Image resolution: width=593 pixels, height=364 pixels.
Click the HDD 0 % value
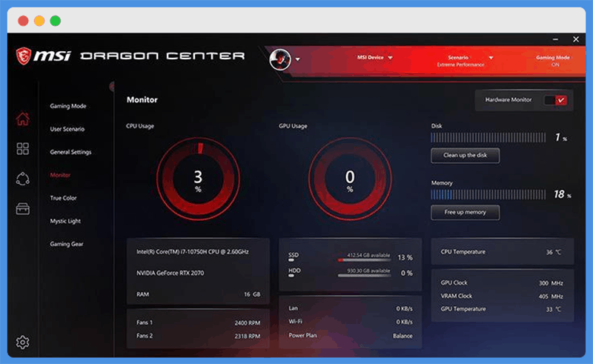pyautogui.click(x=406, y=274)
